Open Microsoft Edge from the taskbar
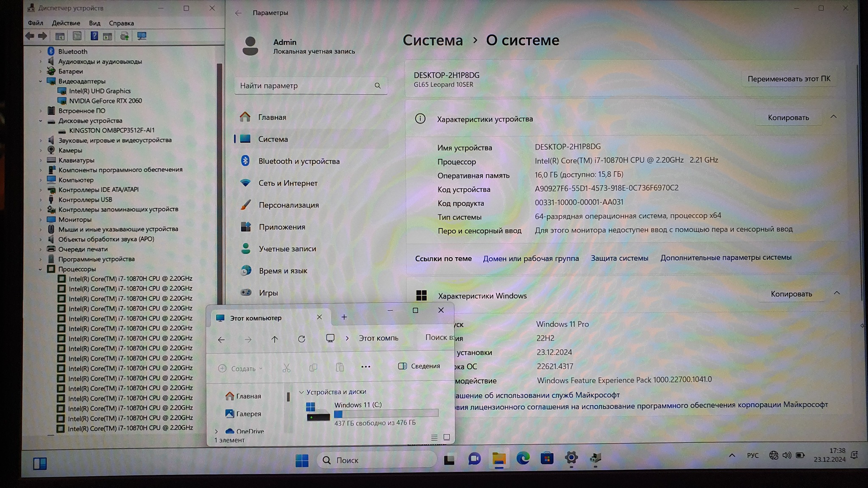 pyautogui.click(x=523, y=458)
